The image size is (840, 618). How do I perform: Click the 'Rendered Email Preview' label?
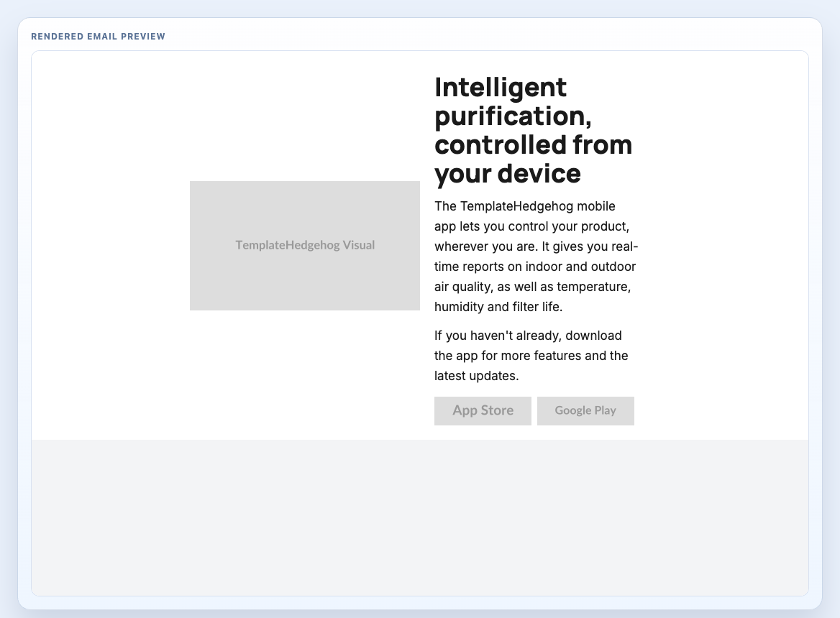98,37
